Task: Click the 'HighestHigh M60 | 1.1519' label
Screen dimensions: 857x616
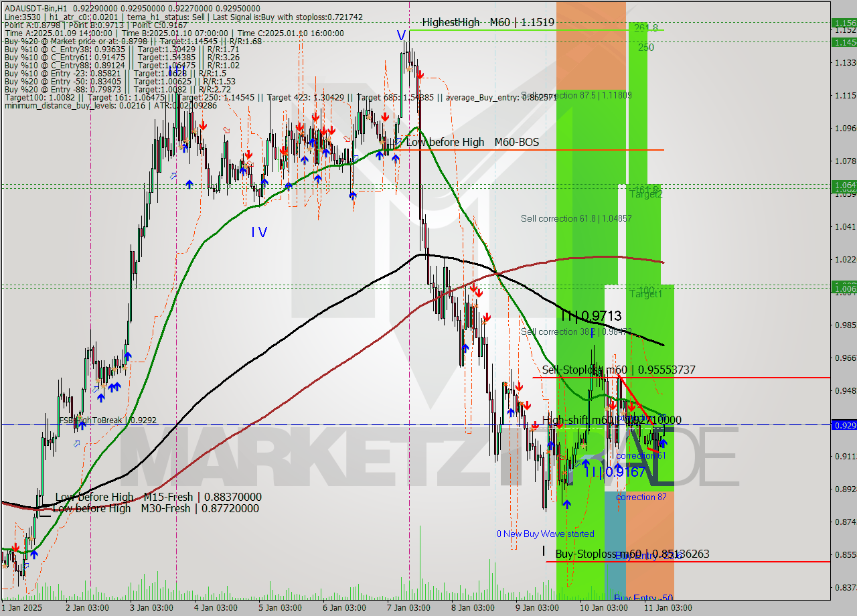Action: [488, 22]
